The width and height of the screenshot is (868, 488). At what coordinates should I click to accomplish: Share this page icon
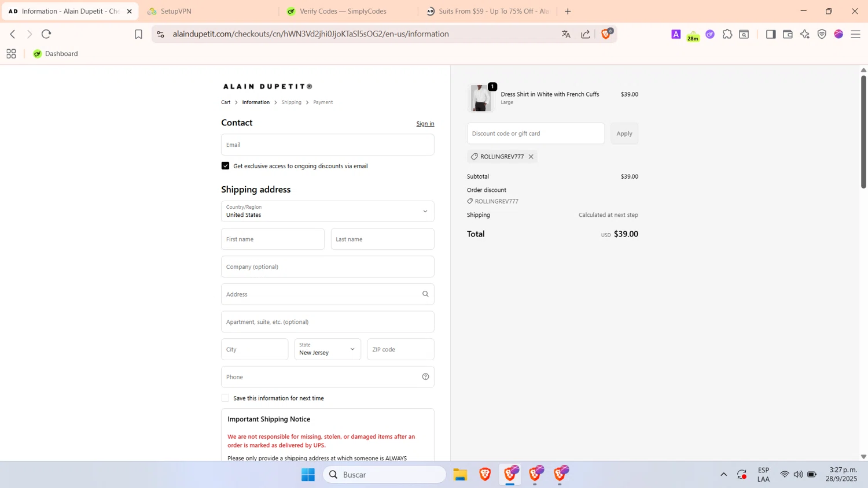(x=586, y=34)
